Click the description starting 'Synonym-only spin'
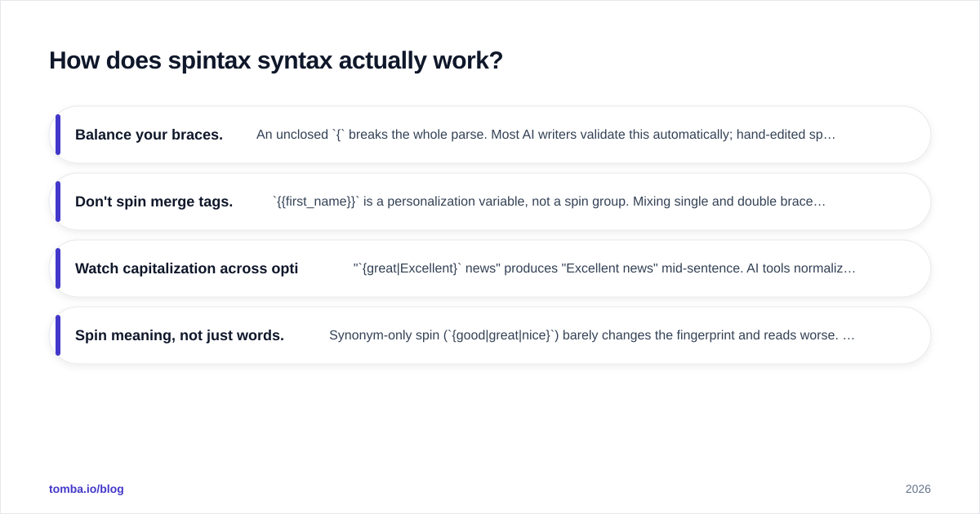The height and width of the screenshot is (514, 980). [x=592, y=335]
